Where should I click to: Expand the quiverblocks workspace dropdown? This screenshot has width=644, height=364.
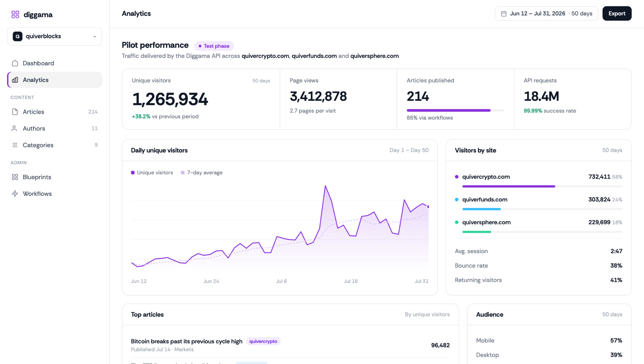click(x=55, y=36)
